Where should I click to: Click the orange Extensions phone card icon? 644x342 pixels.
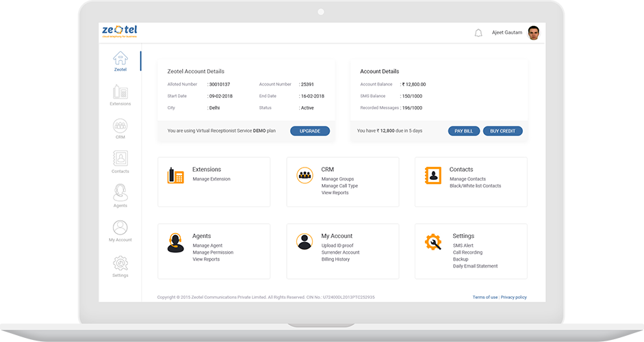pyautogui.click(x=175, y=175)
